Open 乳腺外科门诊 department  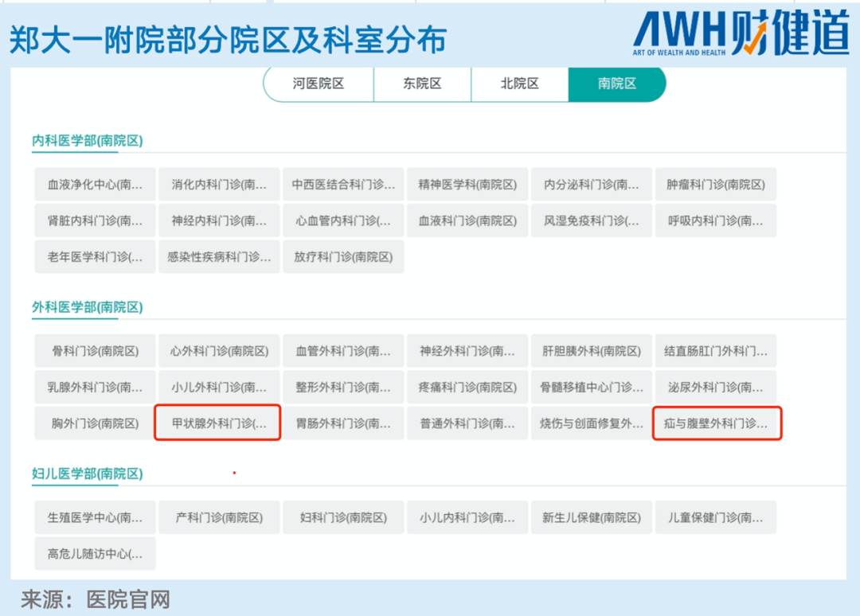coord(95,388)
